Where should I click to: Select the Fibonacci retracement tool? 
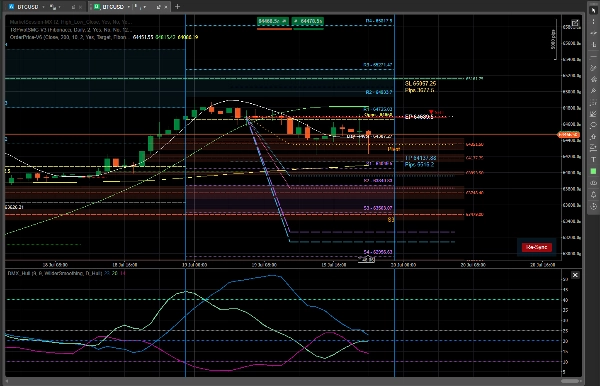tap(593, 103)
